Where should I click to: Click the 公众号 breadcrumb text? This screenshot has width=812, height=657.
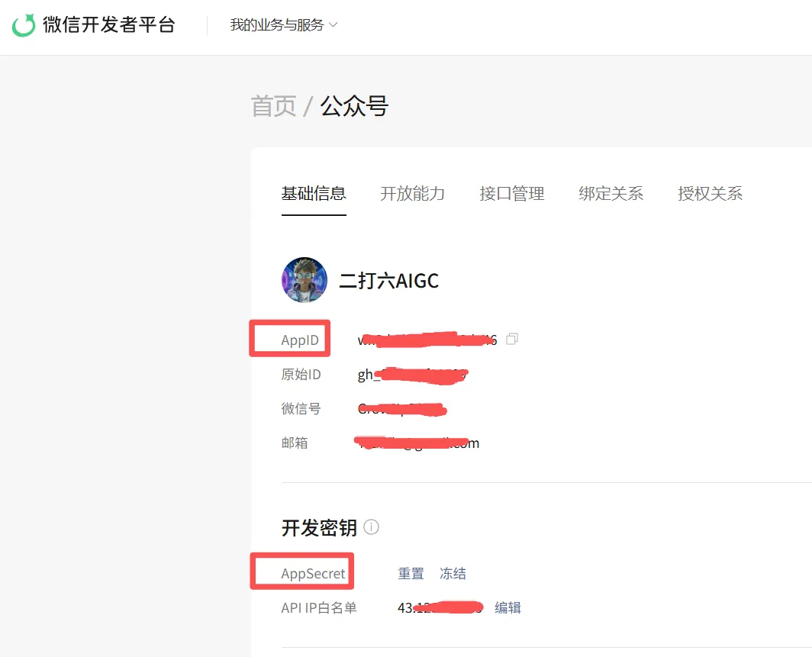[354, 107]
